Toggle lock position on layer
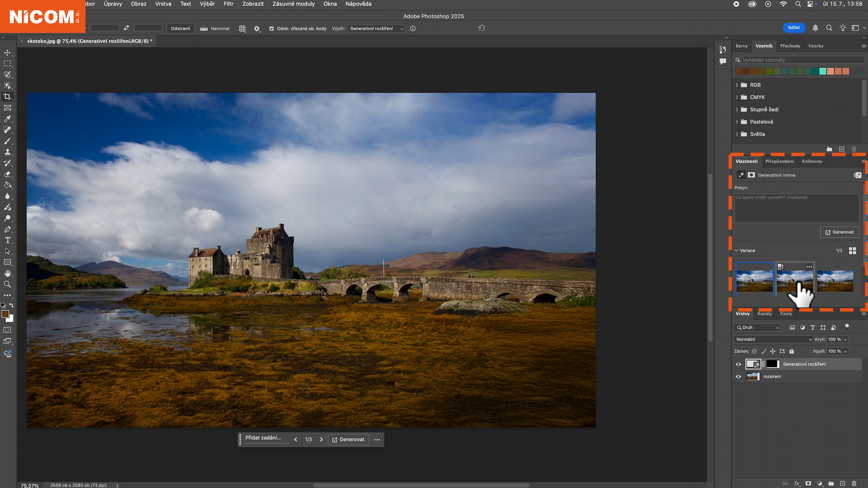Image resolution: width=868 pixels, height=488 pixels. pyautogui.click(x=773, y=351)
